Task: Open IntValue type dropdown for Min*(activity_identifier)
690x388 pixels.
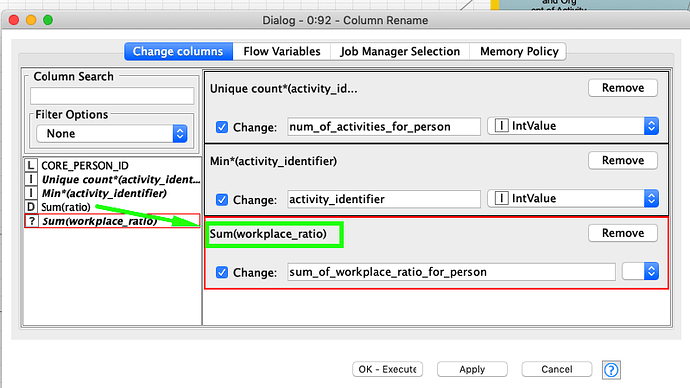Action: click(573, 199)
